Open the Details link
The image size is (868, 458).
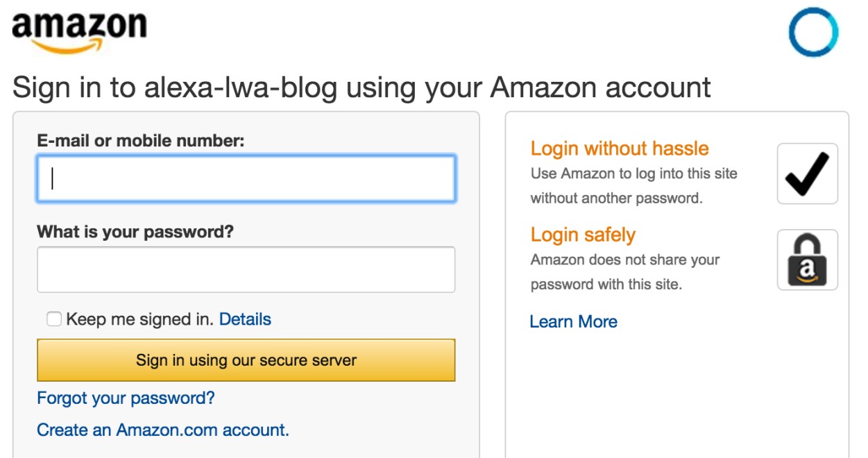pos(245,319)
